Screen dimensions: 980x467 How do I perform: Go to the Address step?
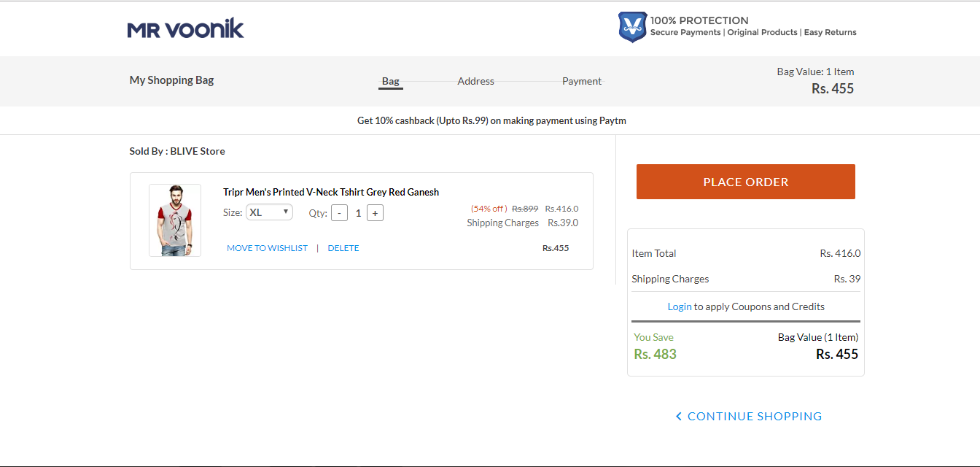point(476,81)
